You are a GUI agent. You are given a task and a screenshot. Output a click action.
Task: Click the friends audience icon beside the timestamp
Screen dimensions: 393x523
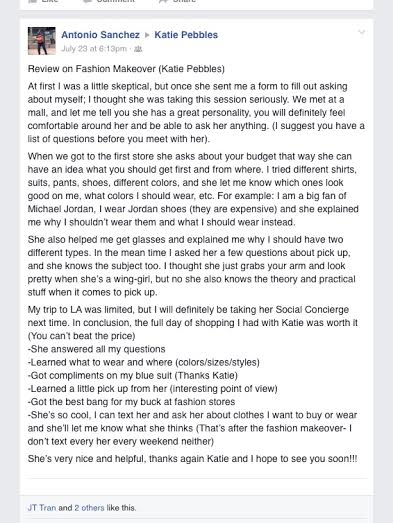tap(138, 49)
